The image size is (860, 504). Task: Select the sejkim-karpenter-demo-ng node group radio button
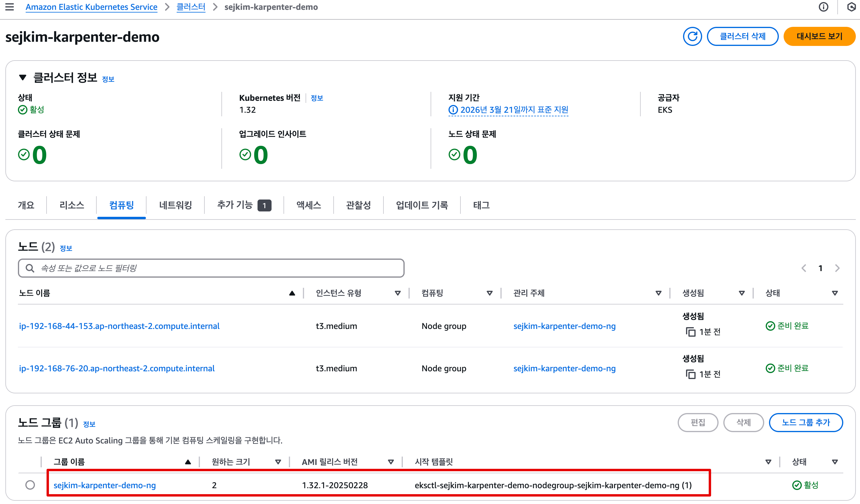pos(30,485)
